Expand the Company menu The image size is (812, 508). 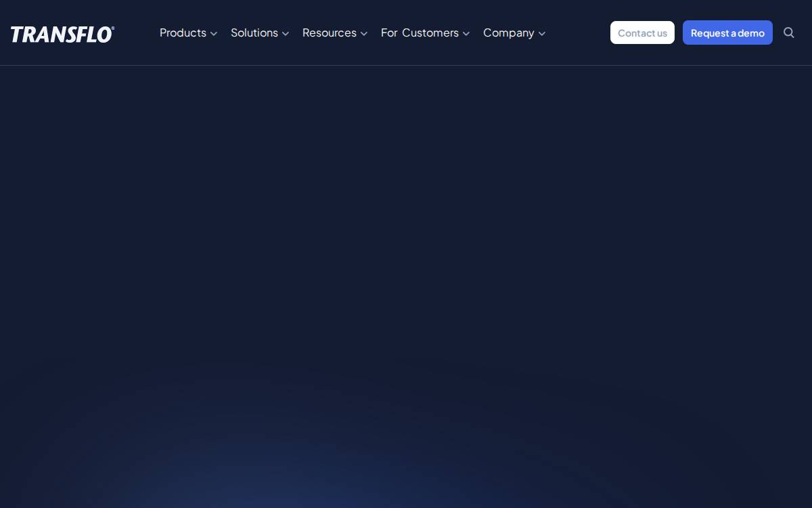coord(514,33)
